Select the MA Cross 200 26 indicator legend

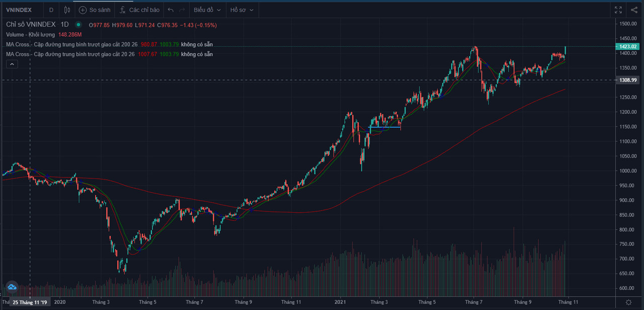71,44
